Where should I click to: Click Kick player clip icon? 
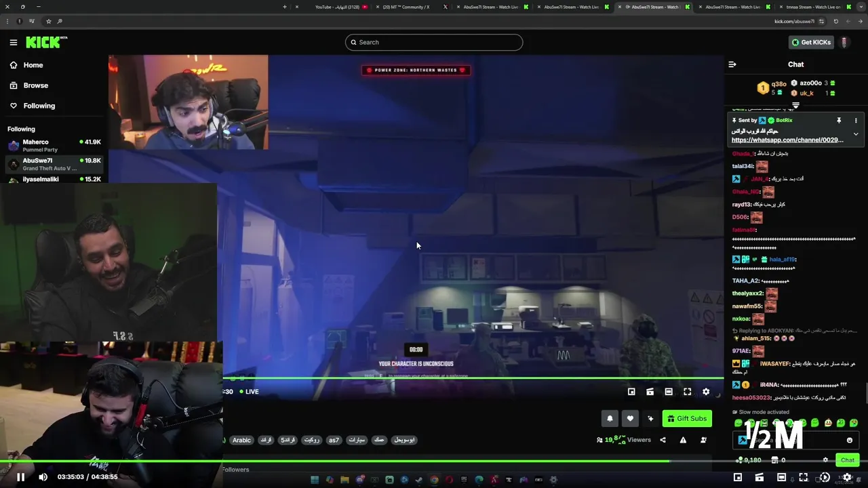click(650, 392)
